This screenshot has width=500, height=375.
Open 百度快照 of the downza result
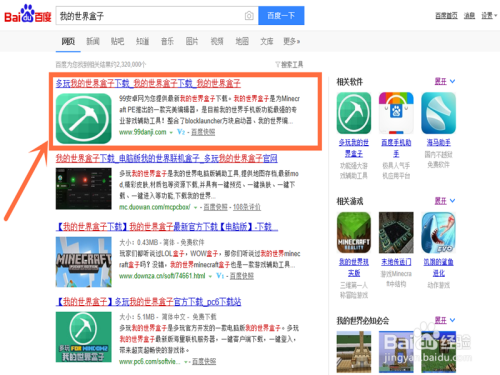(242, 276)
